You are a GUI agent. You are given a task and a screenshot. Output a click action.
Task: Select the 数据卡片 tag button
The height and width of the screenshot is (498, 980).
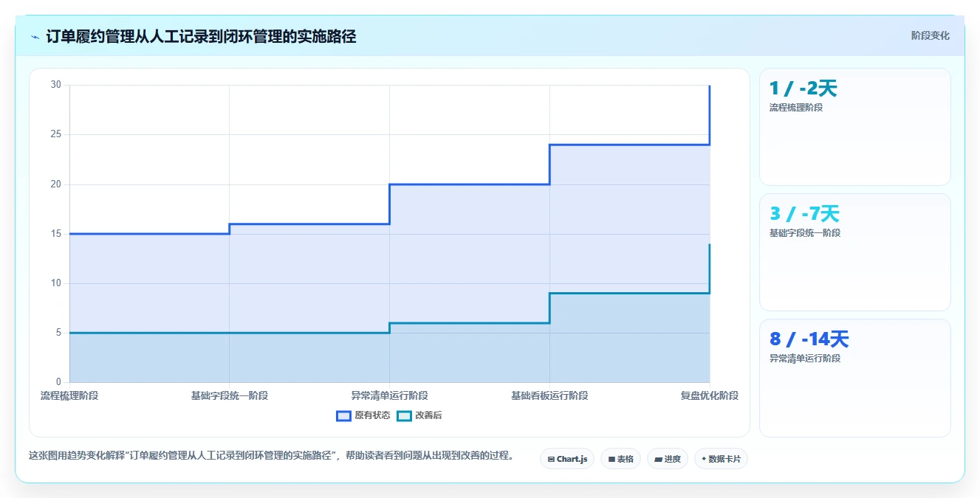coord(721,459)
